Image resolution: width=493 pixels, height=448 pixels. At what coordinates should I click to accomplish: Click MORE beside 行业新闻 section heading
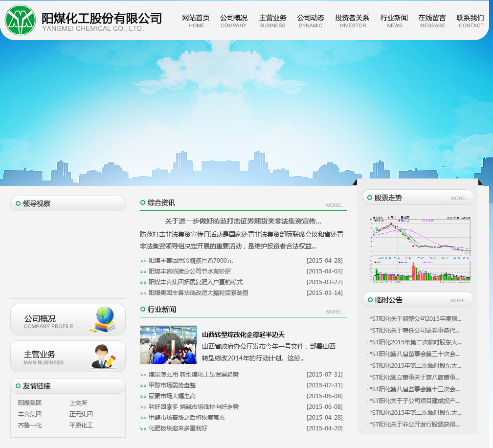point(335,312)
